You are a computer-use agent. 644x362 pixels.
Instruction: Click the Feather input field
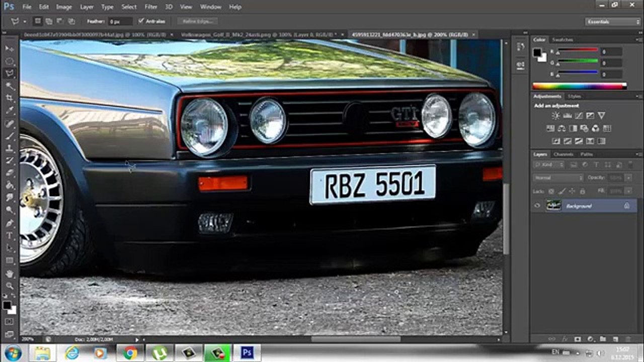pos(120,22)
